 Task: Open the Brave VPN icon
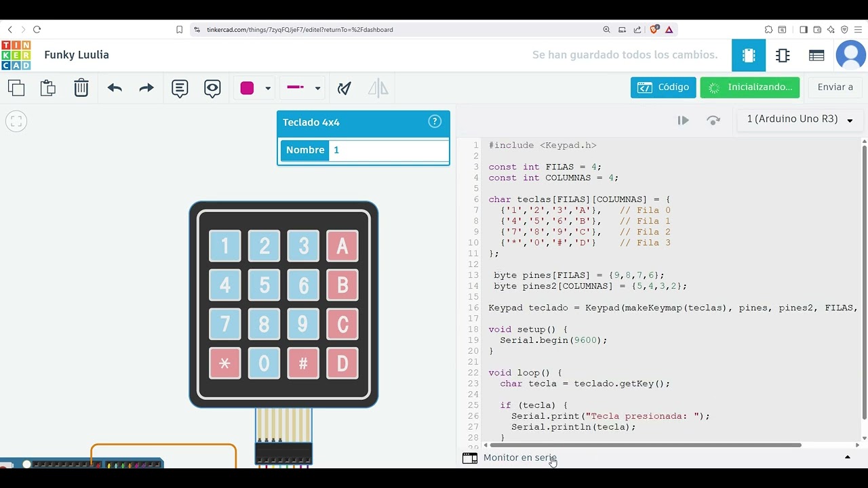[844, 30]
